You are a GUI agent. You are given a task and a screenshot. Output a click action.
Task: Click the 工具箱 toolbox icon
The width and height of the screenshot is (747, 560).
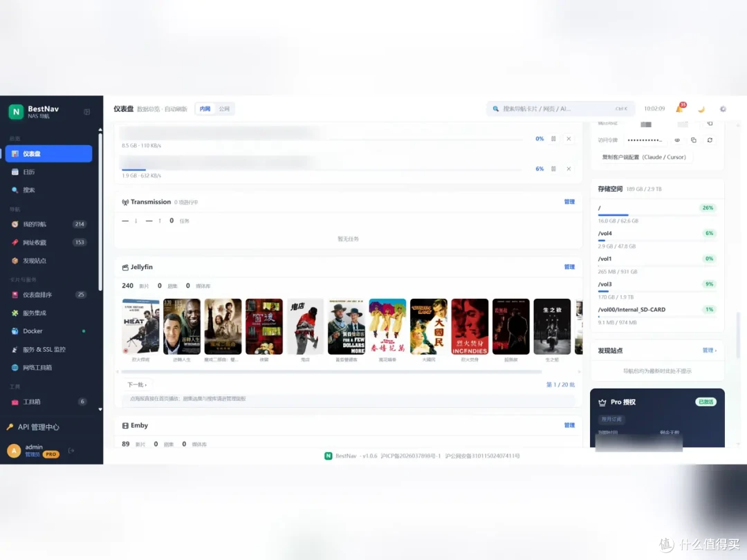[x=15, y=402]
